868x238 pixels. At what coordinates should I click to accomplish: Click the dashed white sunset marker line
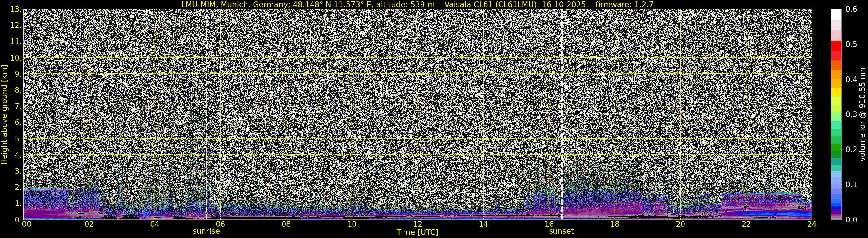(x=562, y=114)
